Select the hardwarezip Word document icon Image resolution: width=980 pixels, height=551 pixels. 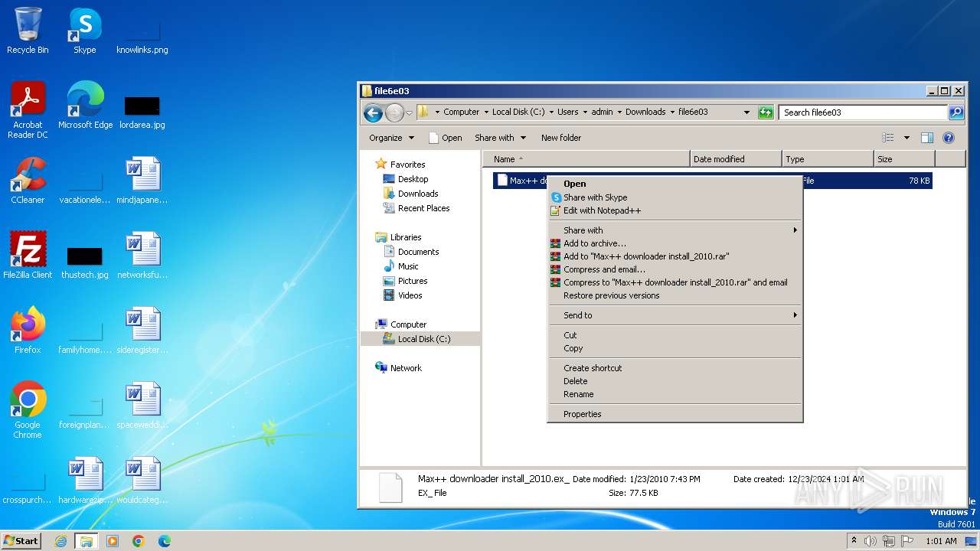tap(85, 480)
